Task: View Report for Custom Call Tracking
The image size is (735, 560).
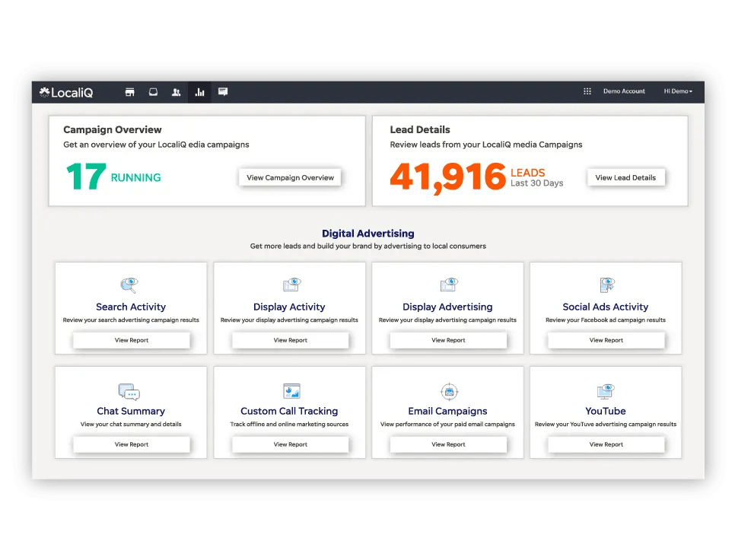Action: [290, 444]
